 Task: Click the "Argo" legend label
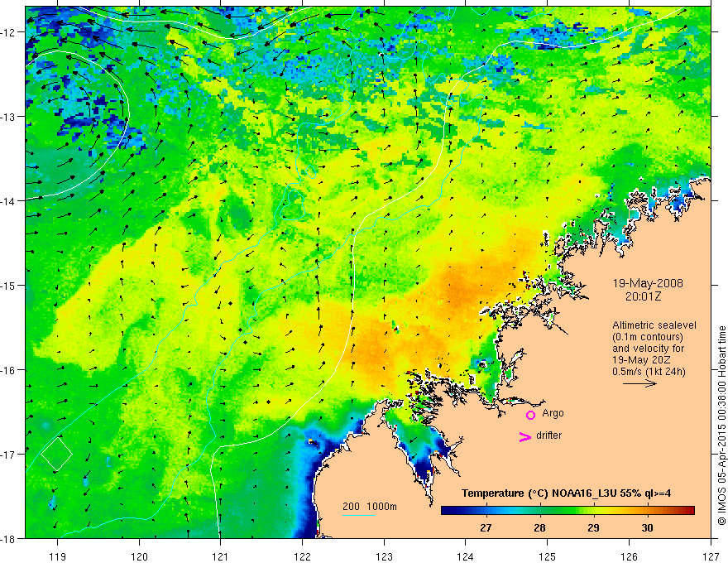[553, 413]
